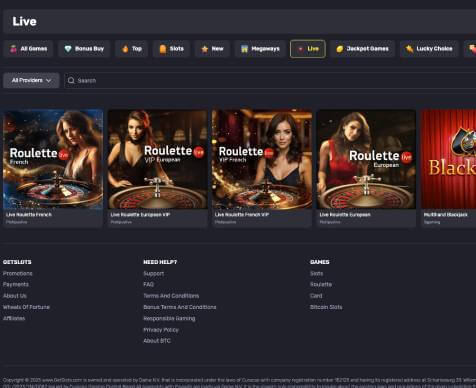The image size is (476, 388).
Task: Click the cherry icon on All Games
Action: tap(14, 49)
